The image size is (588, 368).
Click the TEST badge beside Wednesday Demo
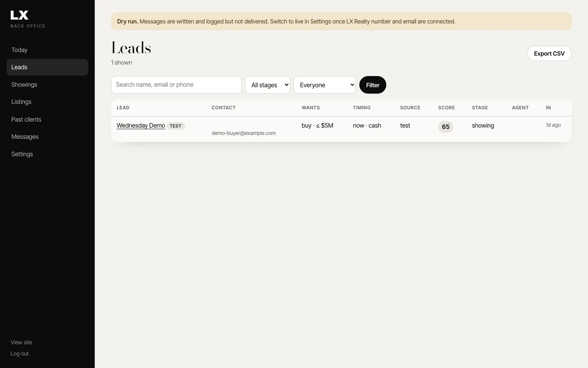pos(176,126)
